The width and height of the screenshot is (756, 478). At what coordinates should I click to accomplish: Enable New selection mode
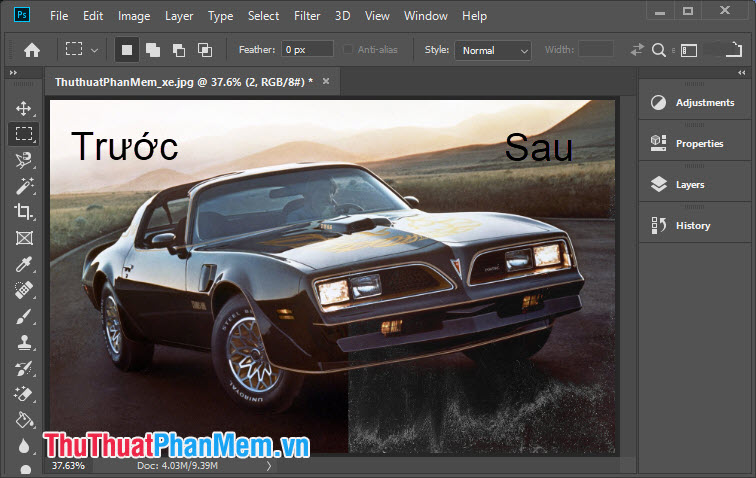tap(127, 50)
